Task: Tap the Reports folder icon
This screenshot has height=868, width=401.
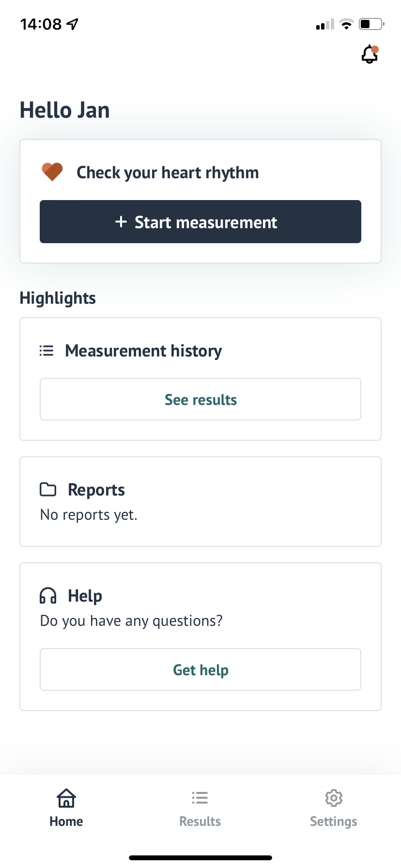Action: pos(48,489)
